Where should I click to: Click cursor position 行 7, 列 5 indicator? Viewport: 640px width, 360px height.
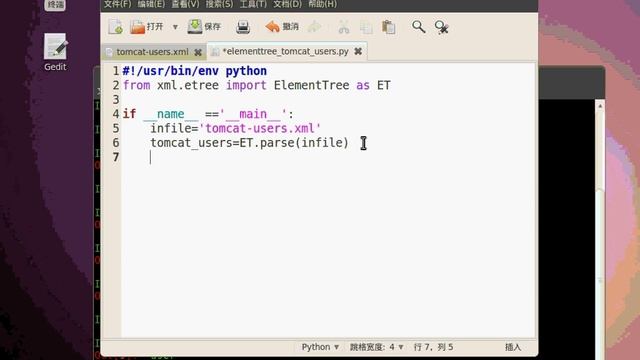click(x=433, y=347)
